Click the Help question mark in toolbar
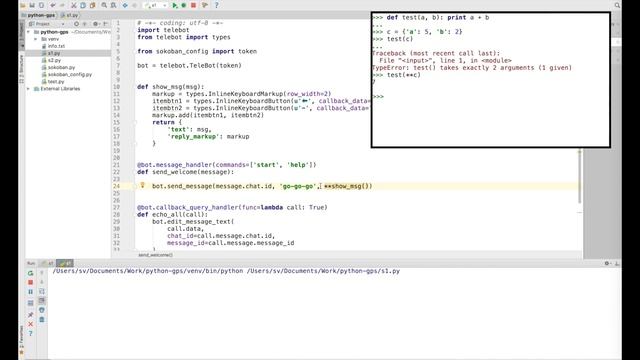640x360 pixels. click(216, 5)
